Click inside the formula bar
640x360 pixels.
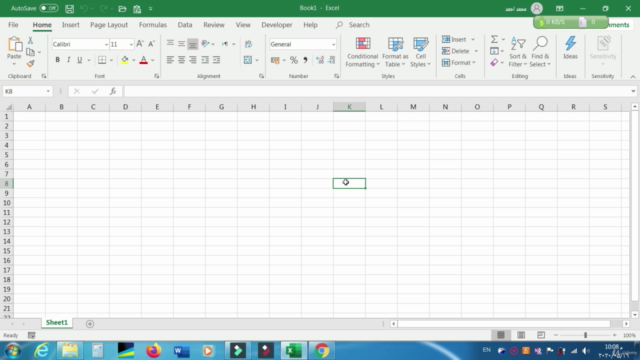[x=377, y=91]
